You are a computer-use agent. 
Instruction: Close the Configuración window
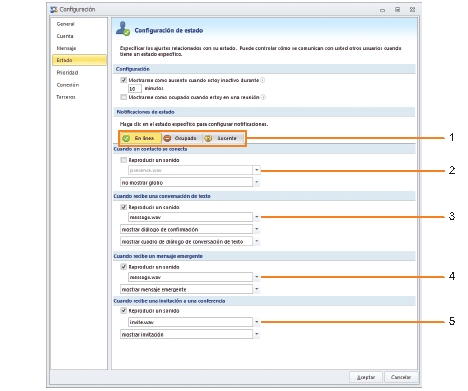click(x=412, y=10)
